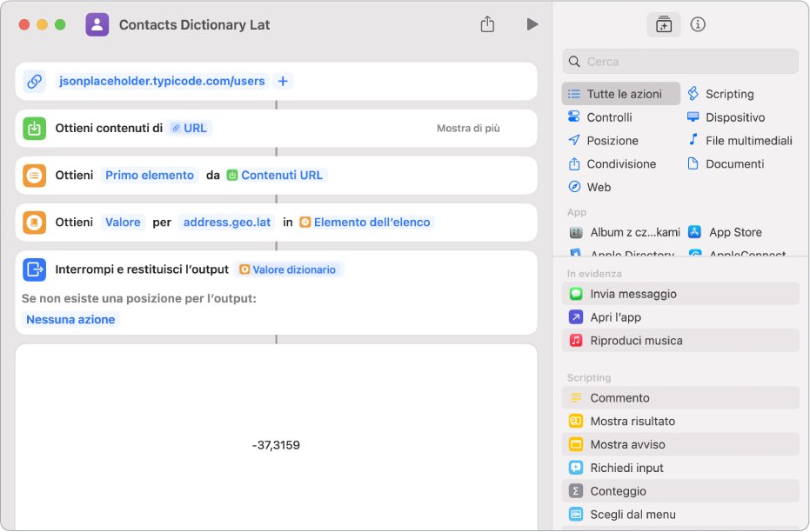This screenshot has width=810, height=532.
Task: Click the orange dictionary action icon
Action: [35, 223]
